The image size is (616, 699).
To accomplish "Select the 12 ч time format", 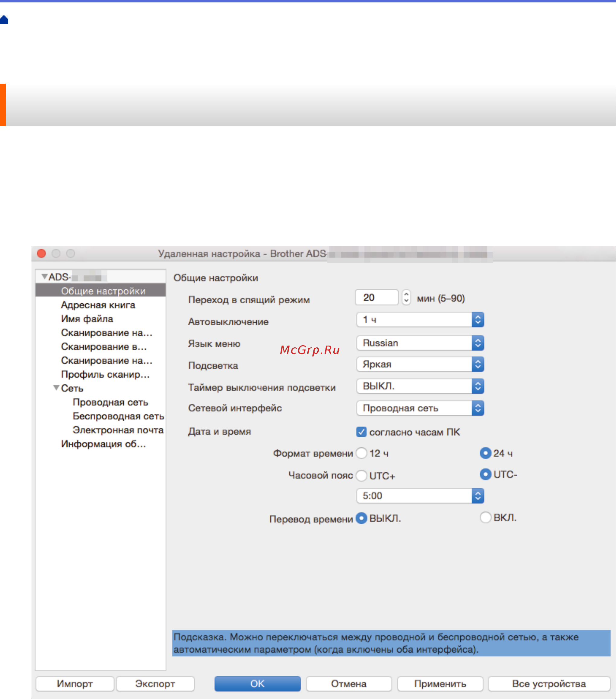I will (x=361, y=453).
